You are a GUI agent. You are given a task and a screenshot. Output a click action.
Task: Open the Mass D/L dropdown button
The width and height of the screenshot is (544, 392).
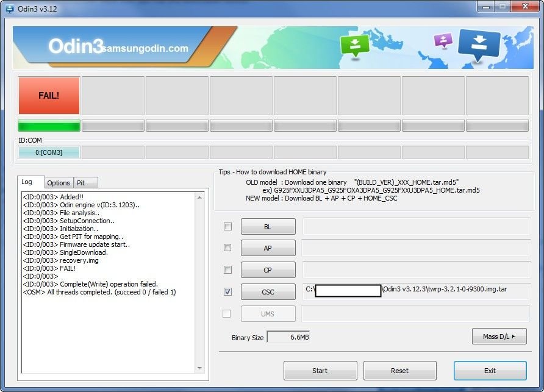pyautogui.click(x=499, y=337)
